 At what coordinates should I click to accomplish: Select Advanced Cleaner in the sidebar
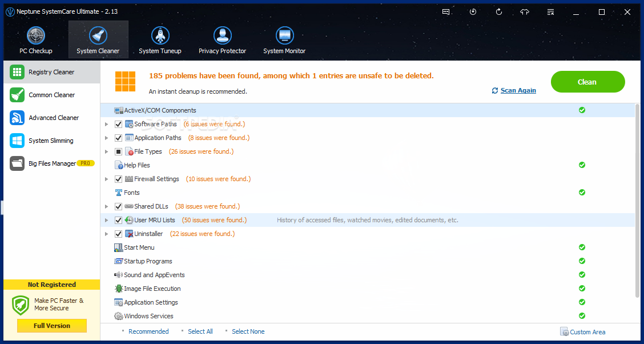point(52,118)
